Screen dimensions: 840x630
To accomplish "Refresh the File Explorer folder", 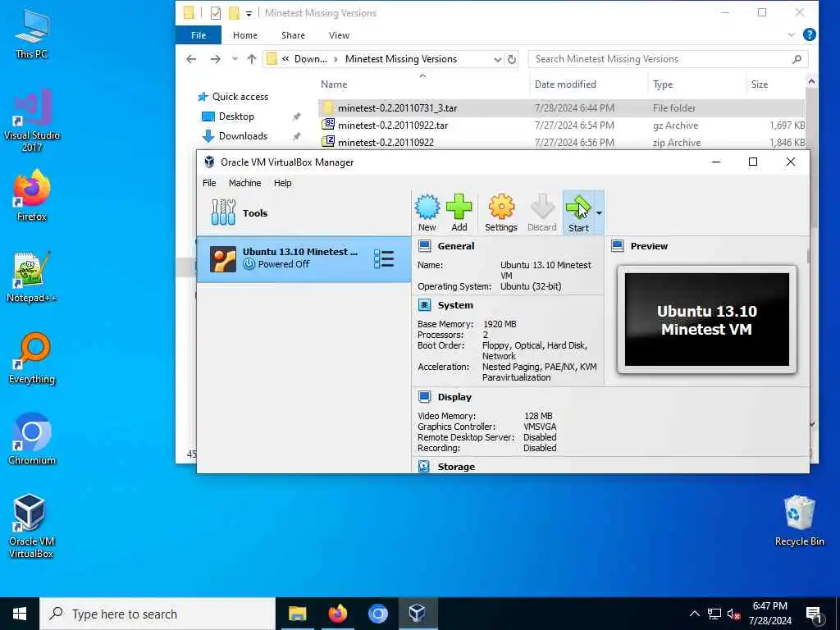I will click(512, 59).
